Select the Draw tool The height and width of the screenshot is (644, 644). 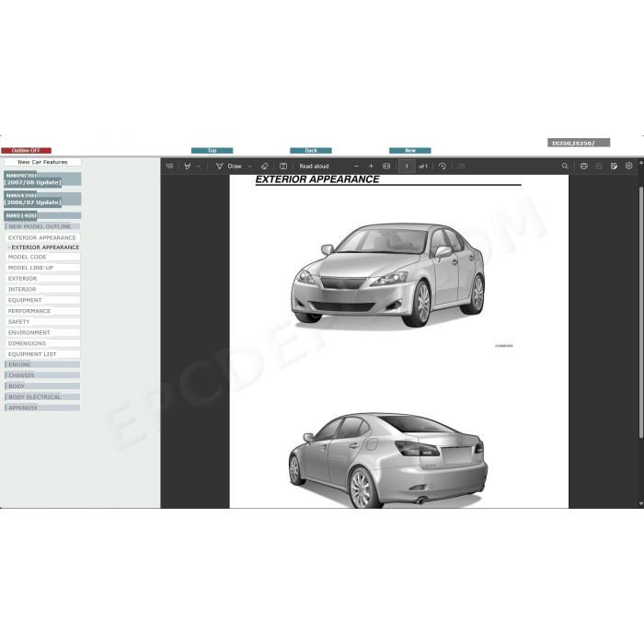(229, 166)
